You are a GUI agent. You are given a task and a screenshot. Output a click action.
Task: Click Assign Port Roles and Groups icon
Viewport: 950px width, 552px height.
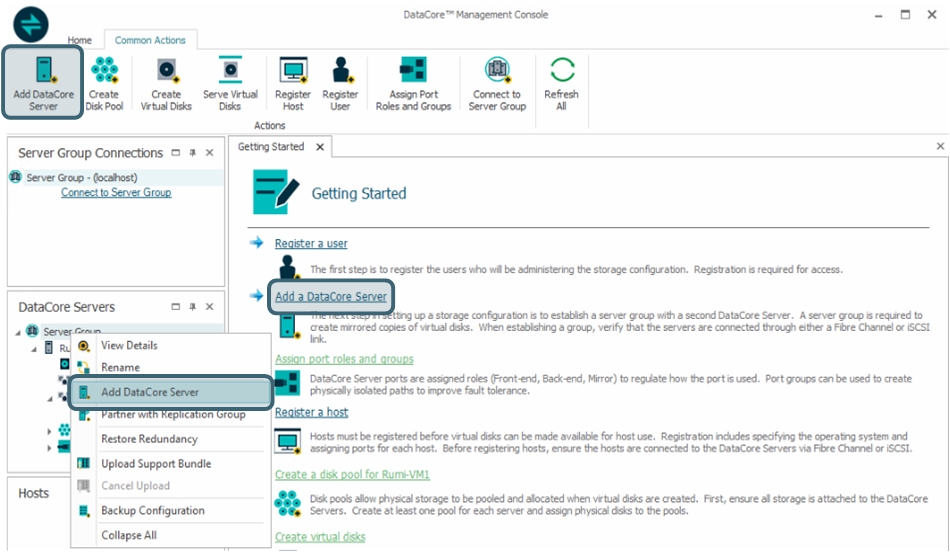(x=413, y=83)
